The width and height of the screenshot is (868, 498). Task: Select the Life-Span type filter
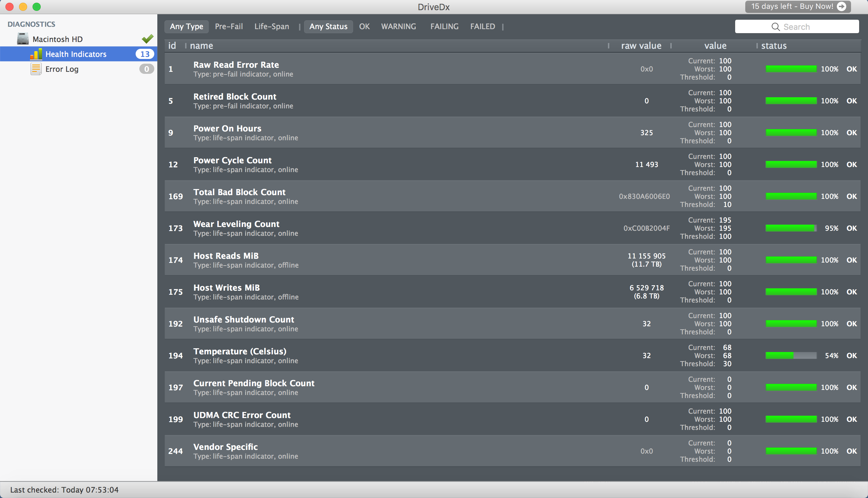[272, 26]
